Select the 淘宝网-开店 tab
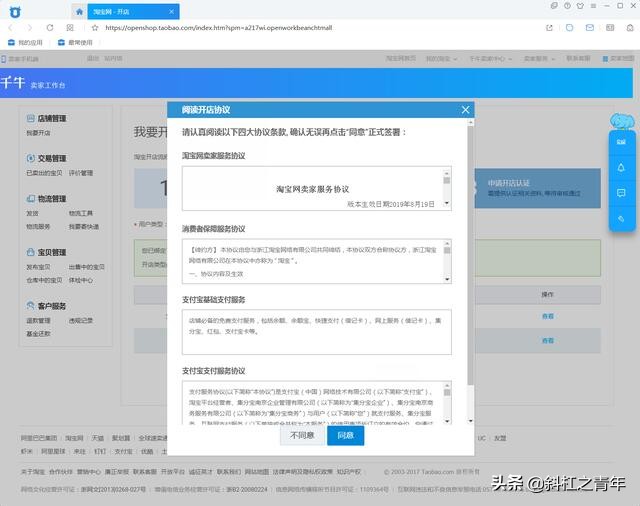 point(133,12)
